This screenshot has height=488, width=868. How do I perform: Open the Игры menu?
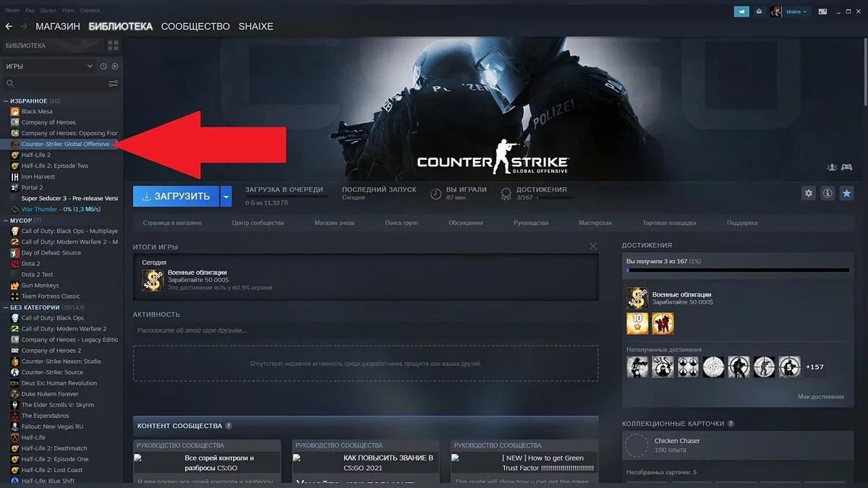click(68, 11)
